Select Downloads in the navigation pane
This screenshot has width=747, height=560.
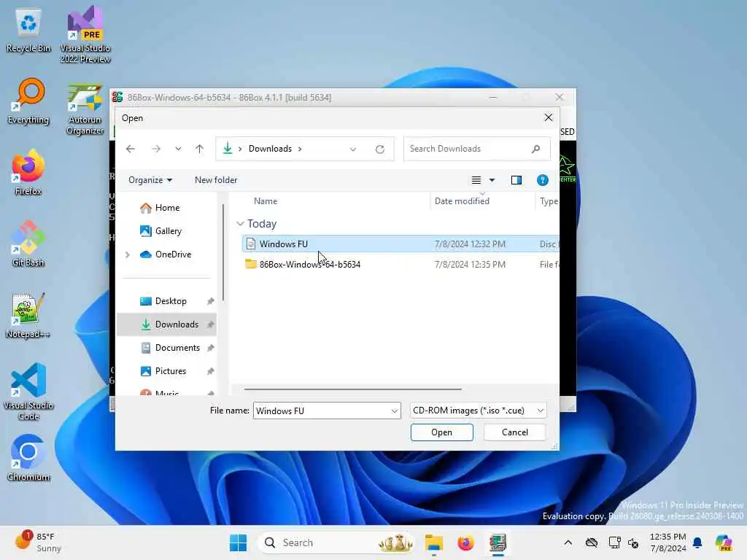pyautogui.click(x=167, y=324)
